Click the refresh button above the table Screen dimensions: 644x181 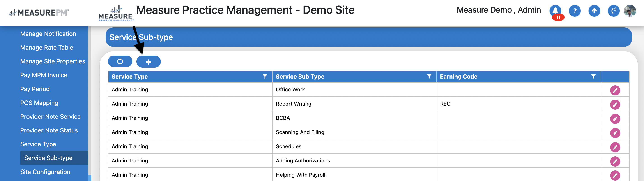(x=120, y=61)
